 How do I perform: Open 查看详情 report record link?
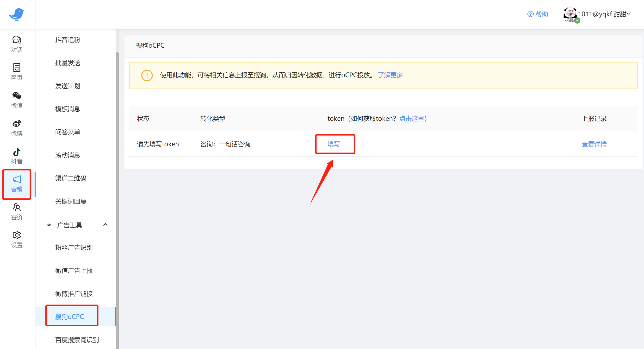[x=594, y=144]
